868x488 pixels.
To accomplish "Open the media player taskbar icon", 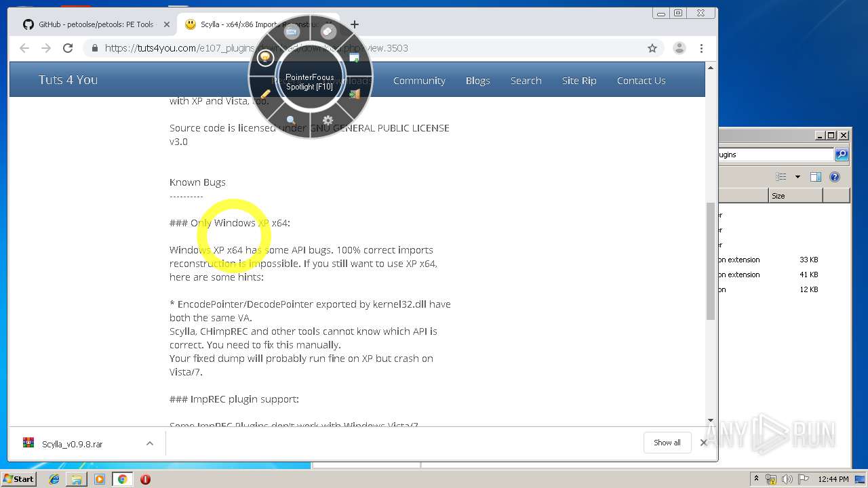I will coord(100,479).
